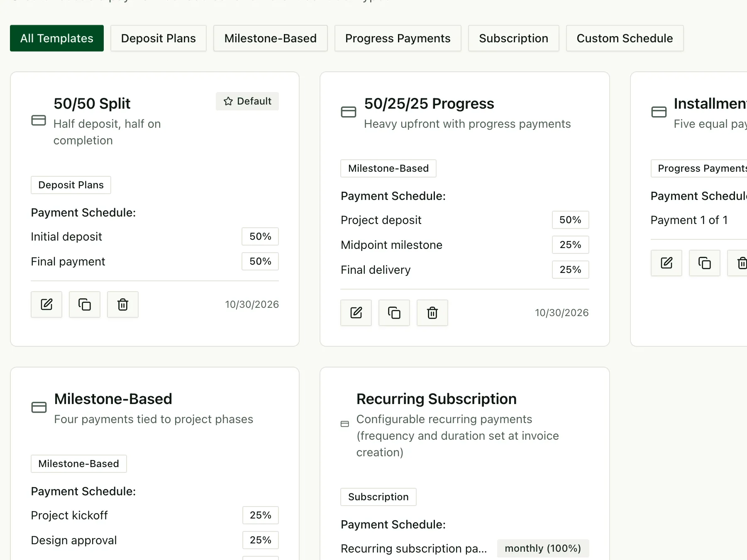Click the Subscription tag on Recurring Subscription
The image size is (747, 560).
(378, 497)
